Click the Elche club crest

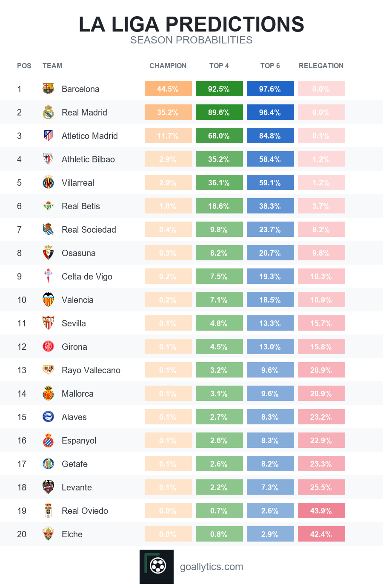click(x=49, y=534)
